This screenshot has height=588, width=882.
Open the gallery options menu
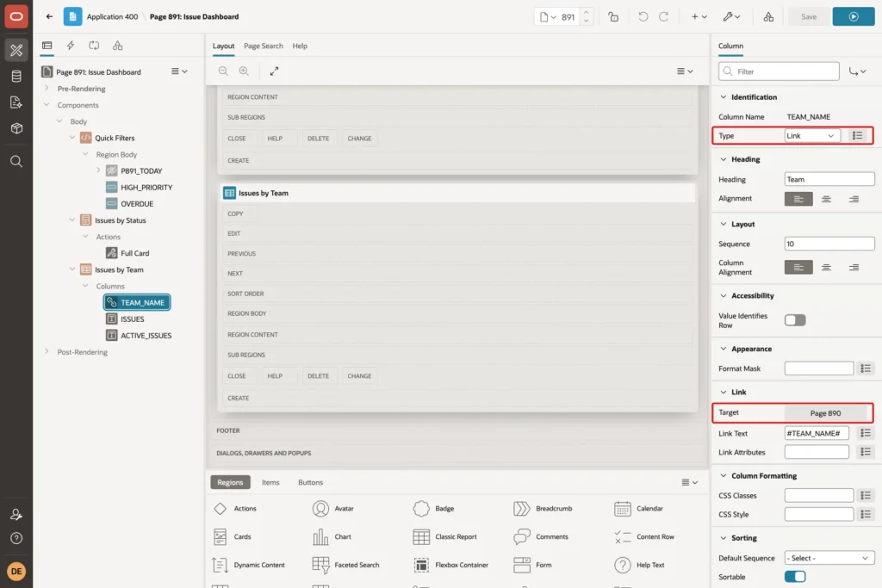point(690,482)
